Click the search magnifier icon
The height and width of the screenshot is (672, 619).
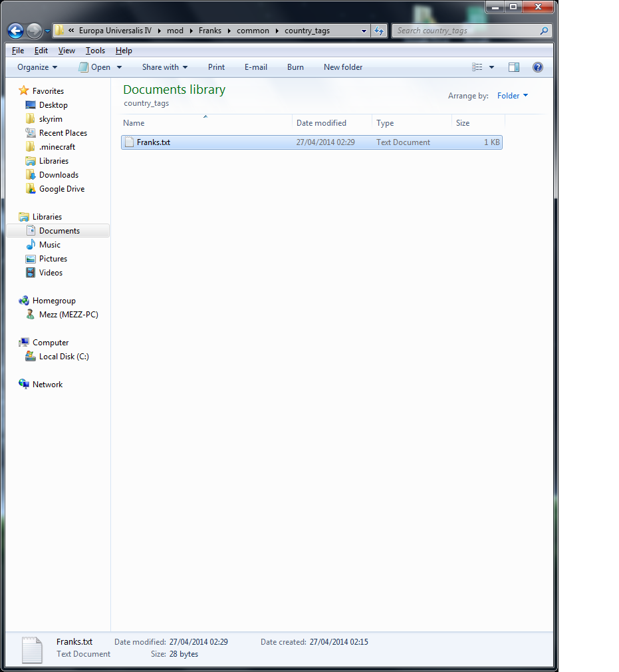click(544, 31)
